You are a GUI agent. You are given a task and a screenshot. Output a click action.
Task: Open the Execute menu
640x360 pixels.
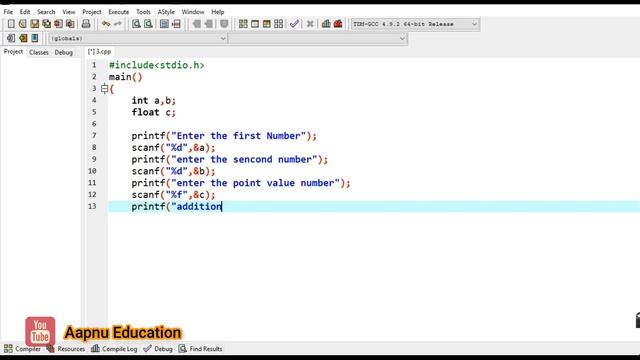pyautogui.click(x=119, y=12)
